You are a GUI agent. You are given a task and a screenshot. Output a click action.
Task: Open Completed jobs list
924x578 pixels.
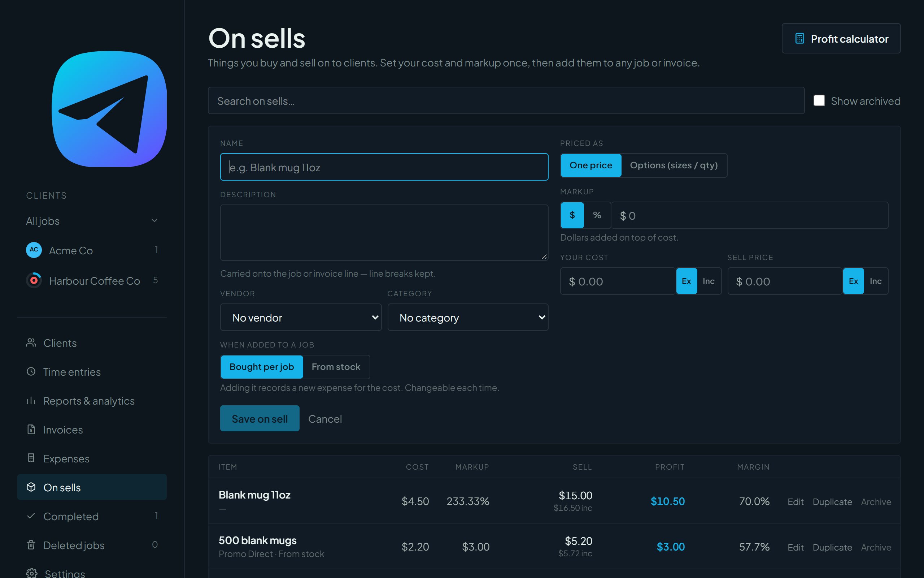point(92,516)
